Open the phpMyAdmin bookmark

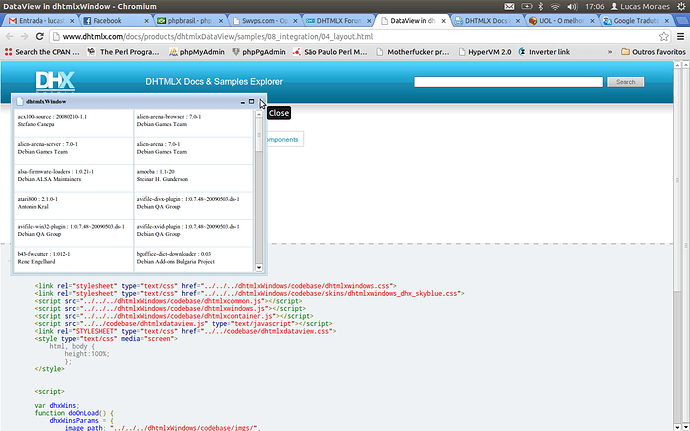pos(197,52)
